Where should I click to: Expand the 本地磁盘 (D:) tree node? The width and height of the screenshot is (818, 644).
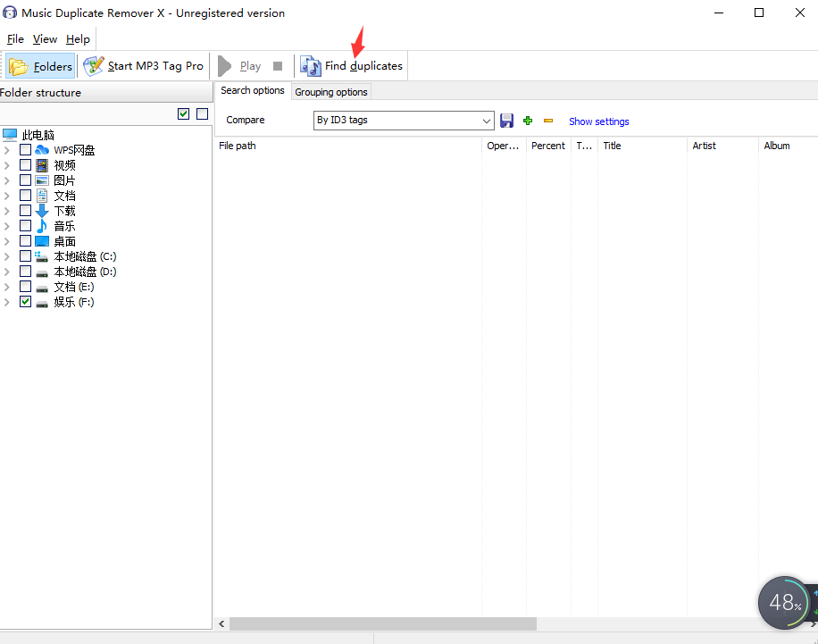[7, 272]
